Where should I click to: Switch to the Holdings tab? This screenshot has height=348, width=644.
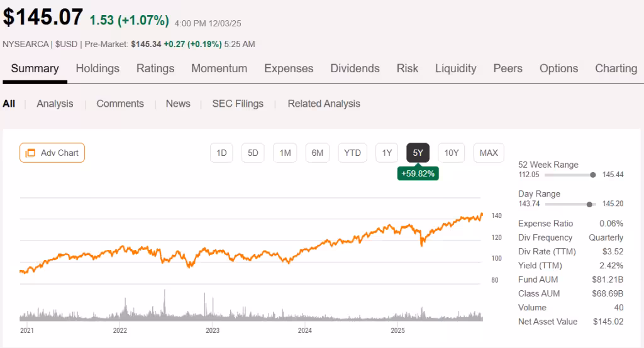tap(97, 68)
